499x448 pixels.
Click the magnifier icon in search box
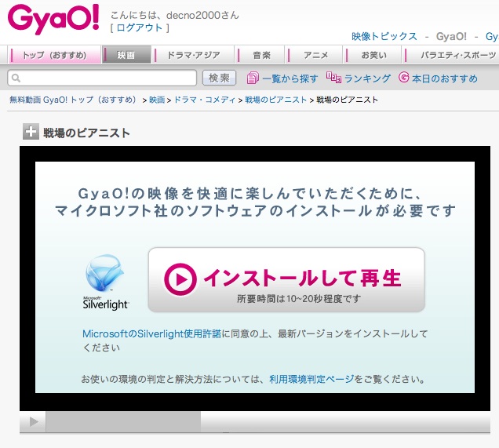16,78
